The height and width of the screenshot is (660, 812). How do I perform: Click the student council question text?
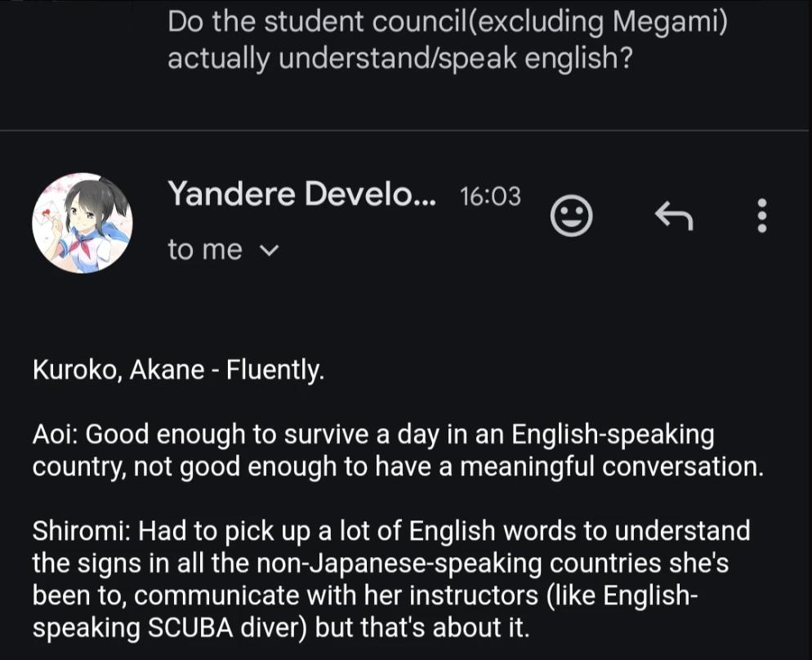447,23
